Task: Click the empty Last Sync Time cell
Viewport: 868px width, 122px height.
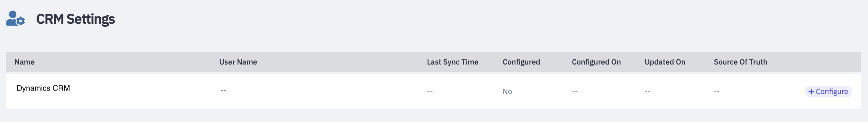Action: (430, 91)
